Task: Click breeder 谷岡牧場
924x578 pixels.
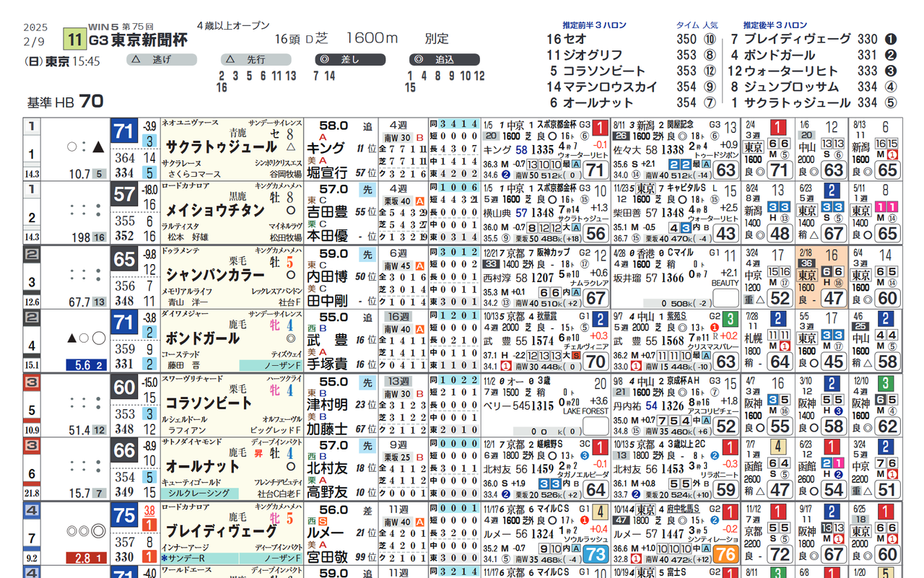Action: coord(284,173)
